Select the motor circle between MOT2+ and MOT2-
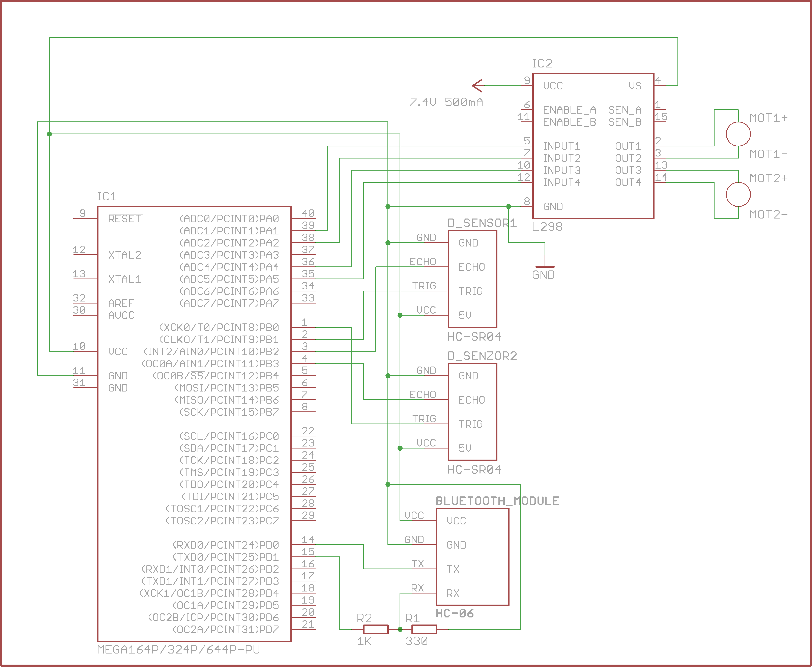The image size is (812, 667). point(738,194)
